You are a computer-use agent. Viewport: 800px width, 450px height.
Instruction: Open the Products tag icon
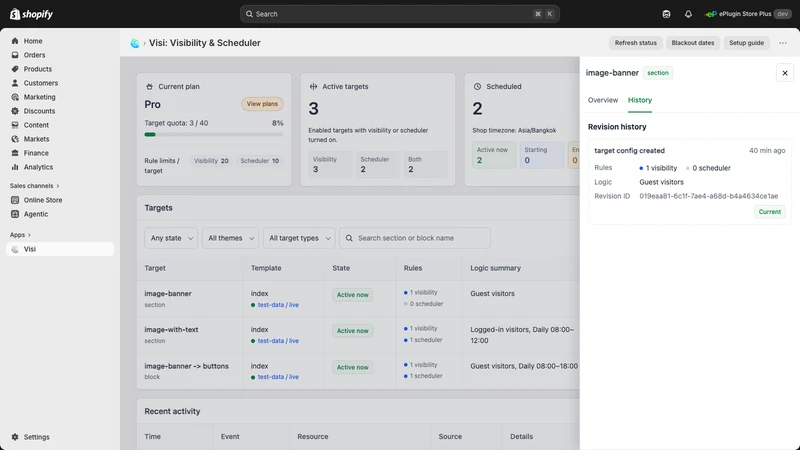pyautogui.click(x=15, y=69)
